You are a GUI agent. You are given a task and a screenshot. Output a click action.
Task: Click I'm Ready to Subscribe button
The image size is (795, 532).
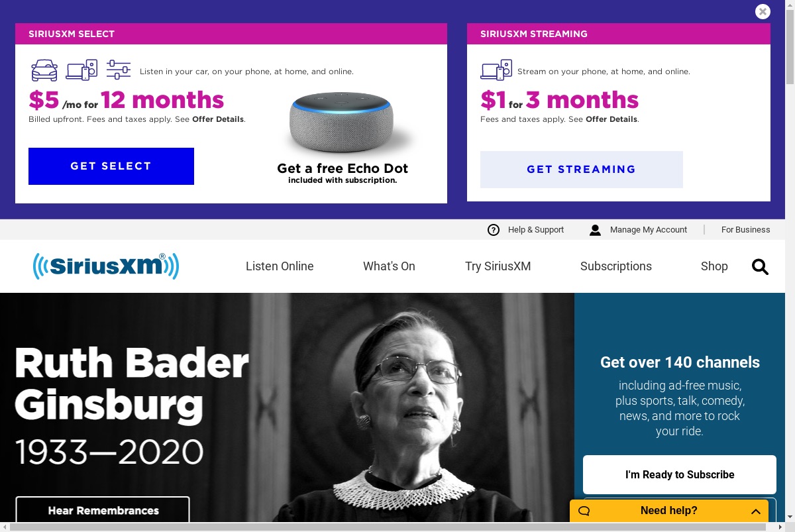point(680,474)
